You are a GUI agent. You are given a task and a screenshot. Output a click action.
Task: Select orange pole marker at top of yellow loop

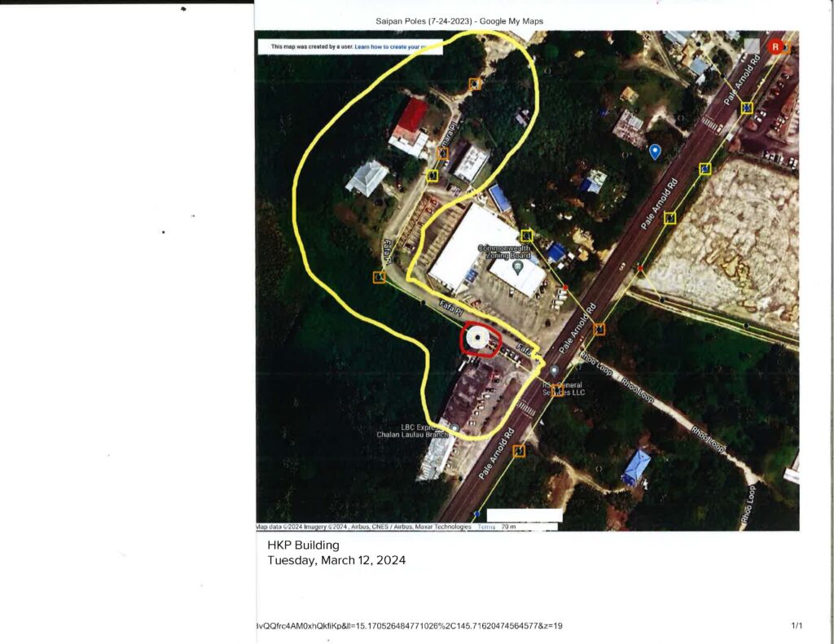click(x=475, y=84)
